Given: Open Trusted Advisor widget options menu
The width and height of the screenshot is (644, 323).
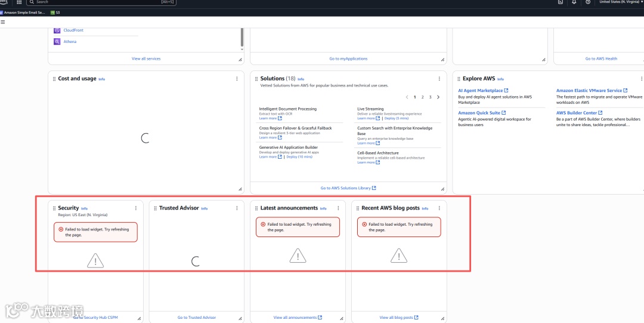Looking at the screenshot, I should [x=237, y=208].
